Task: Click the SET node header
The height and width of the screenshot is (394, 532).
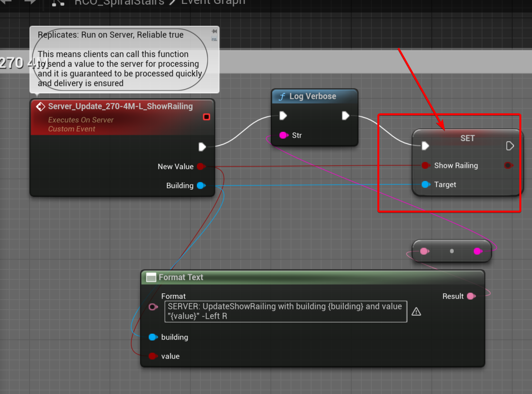Action: point(467,138)
